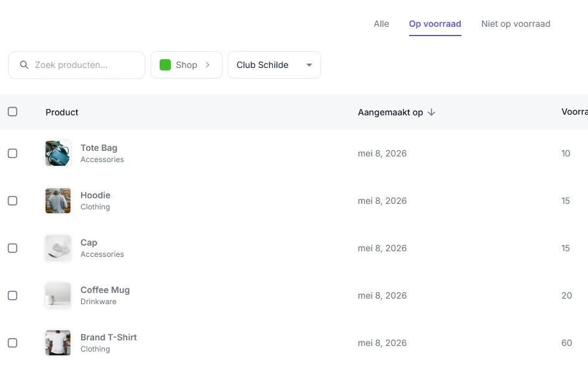Open the Cap product thumbnail
This screenshot has height=384, width=588.
(x=58, y=248)
